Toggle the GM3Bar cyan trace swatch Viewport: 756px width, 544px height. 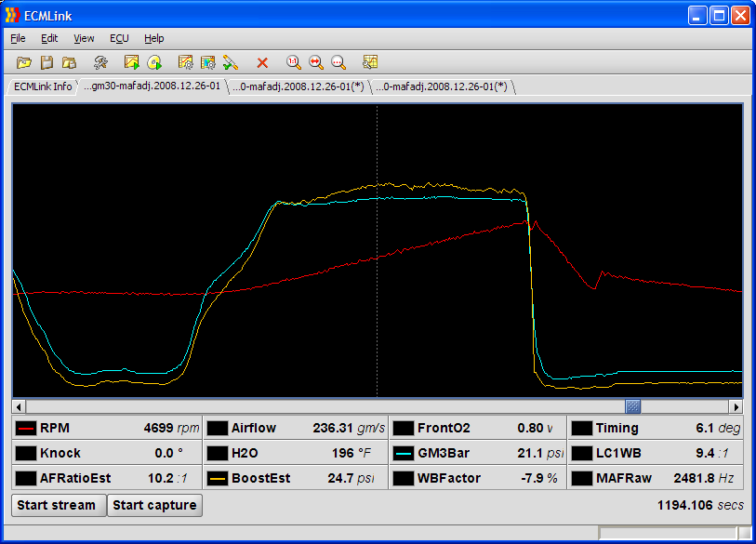click(403, 454)
